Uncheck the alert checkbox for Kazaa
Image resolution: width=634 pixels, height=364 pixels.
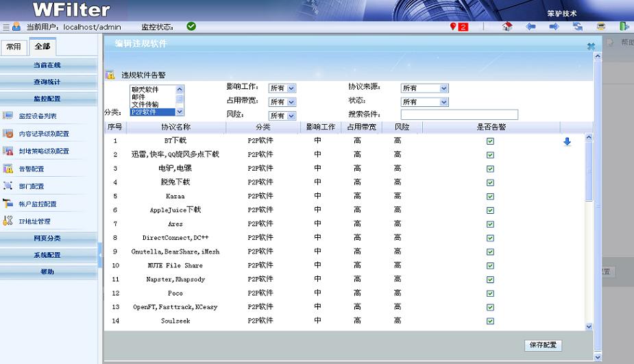[490, 196]
